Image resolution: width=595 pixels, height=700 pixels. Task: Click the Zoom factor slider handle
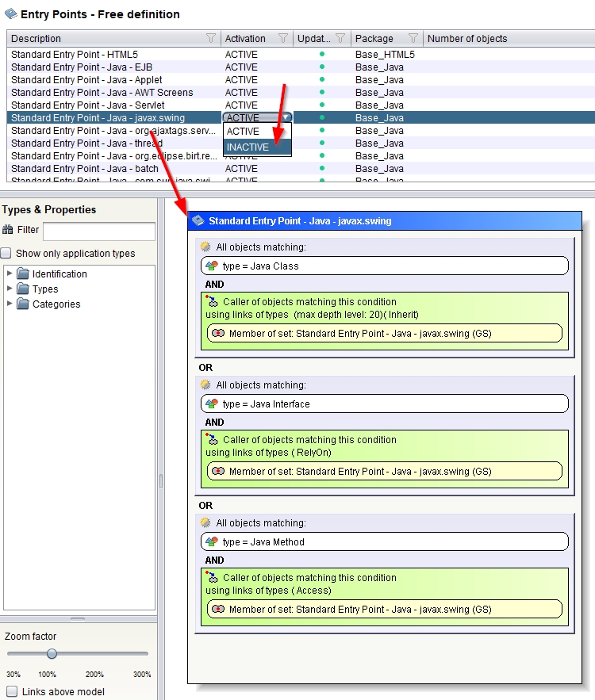click(x=52, y=654)
